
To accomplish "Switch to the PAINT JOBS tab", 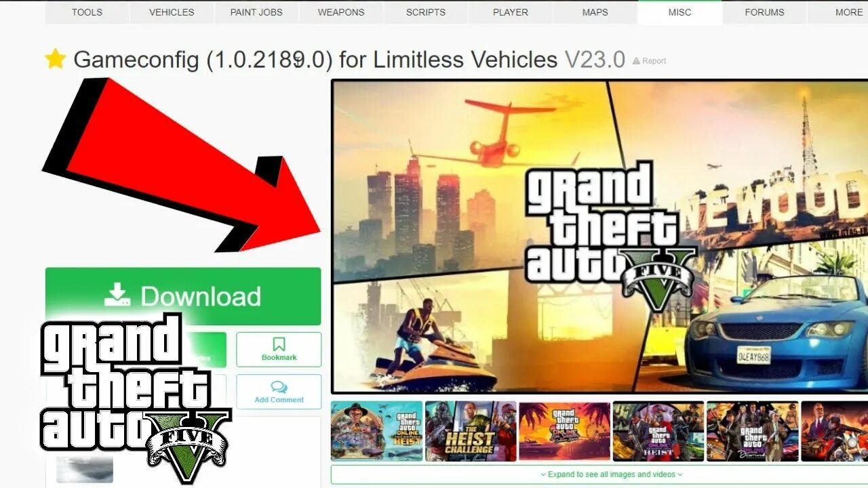I will pos(256,12).
